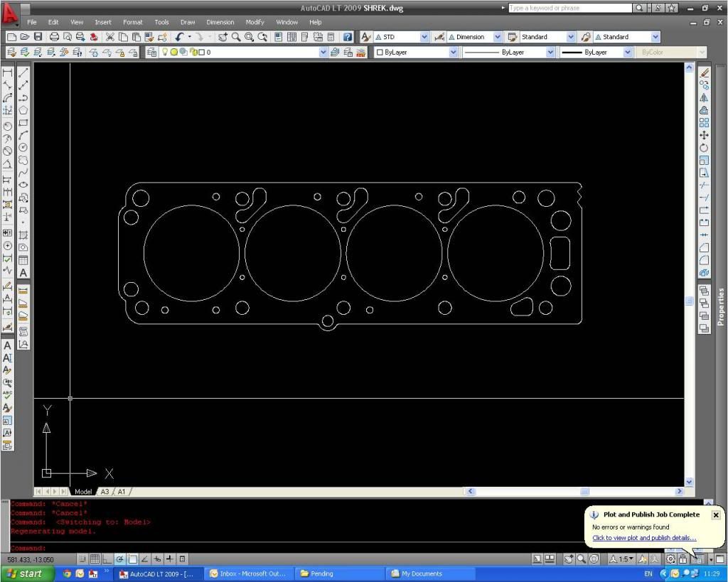The width and height of the screenshot is (728, 582).
Task: Open the ByLayer linetype dropdown
Action: pos(550,53)
